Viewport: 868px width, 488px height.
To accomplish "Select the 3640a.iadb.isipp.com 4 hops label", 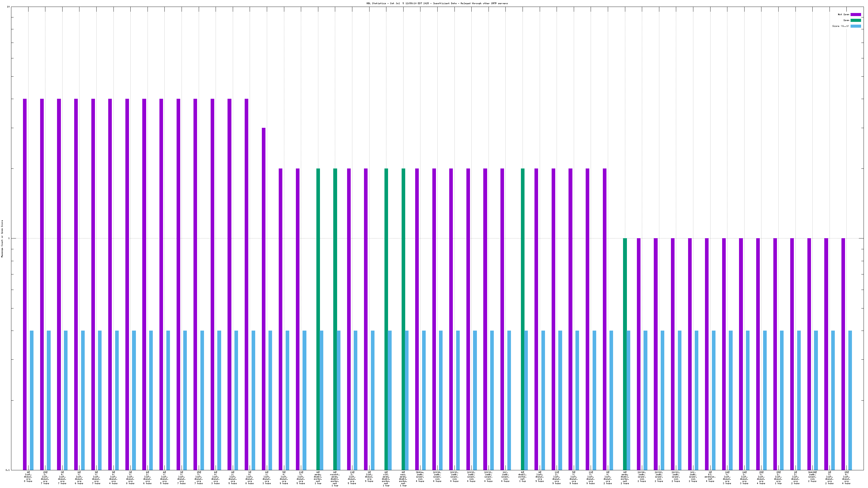I will 420,477.
